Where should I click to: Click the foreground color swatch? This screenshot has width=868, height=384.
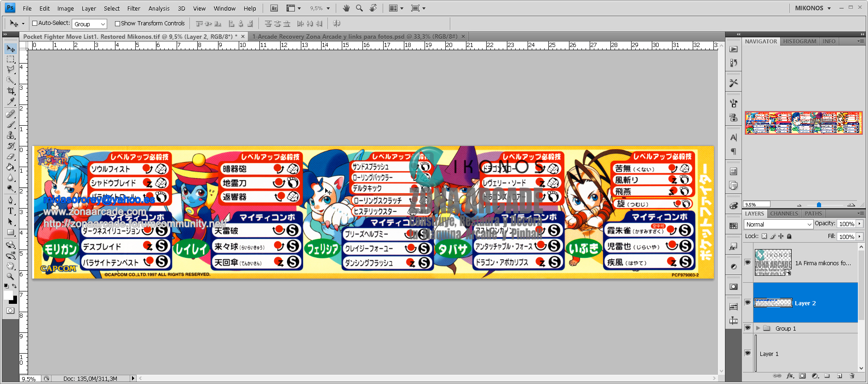click(8, 295)
